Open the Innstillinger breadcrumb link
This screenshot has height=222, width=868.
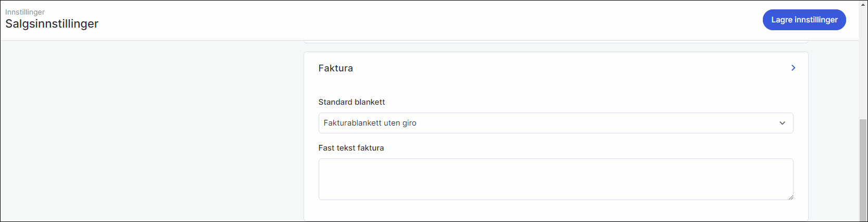pos(25,12)
